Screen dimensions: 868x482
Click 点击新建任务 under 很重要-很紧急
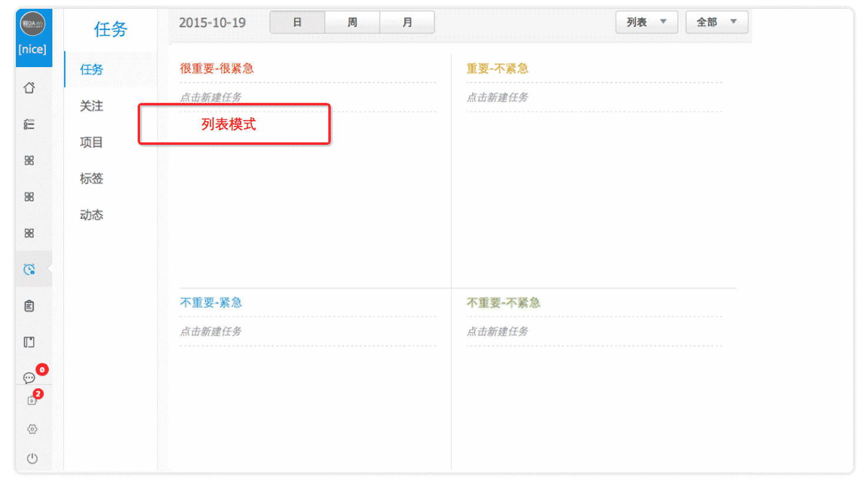click(x=211, y=97)
